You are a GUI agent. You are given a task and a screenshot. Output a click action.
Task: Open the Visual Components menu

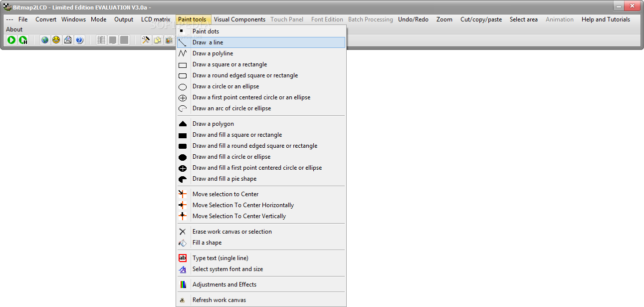(239, 19)
